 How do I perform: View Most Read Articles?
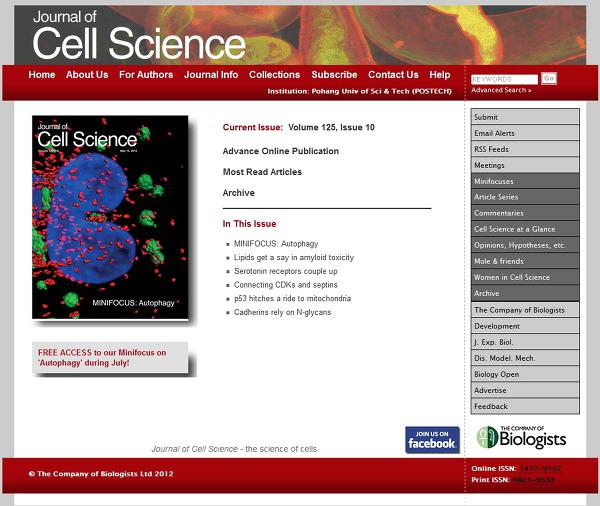262,172
